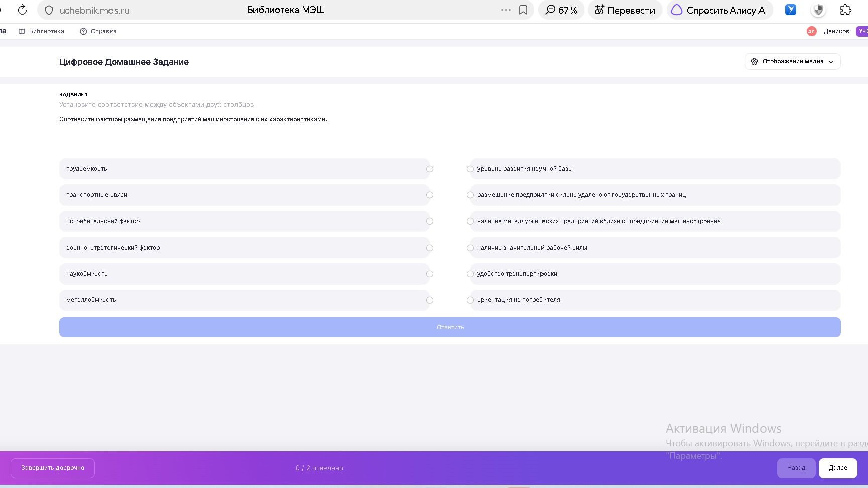
Task: Select radio for наличие металлургических предприятий
Action: point(470,221)
